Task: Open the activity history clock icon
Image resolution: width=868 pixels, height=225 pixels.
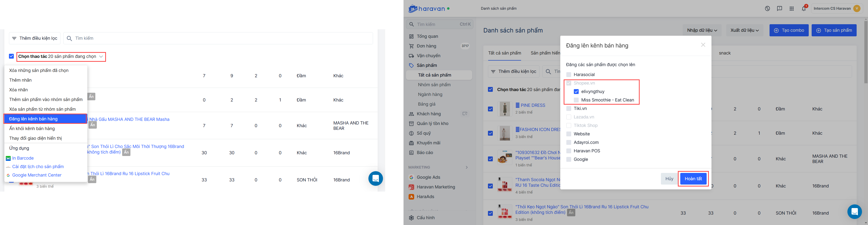Action: click(x=767, y=8)
